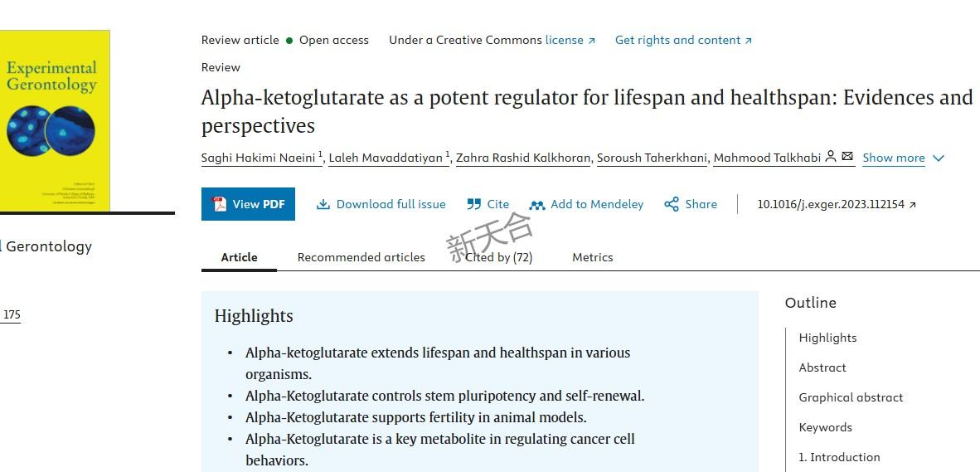Viewport: 980px width, 472px height.
Task: Click the PDF icon in View PDF button
Action: click(220, 204)
